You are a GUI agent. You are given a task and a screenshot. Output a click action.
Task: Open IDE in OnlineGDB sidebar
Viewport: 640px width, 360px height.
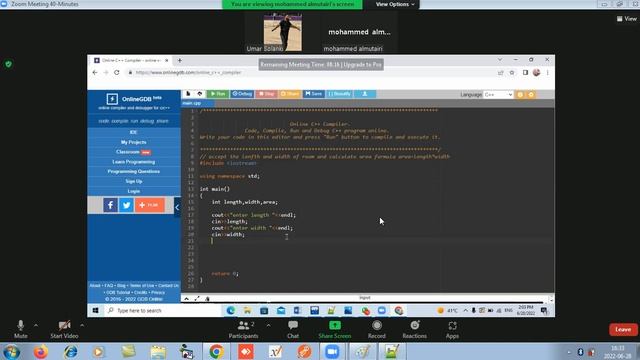pos(133,132)
